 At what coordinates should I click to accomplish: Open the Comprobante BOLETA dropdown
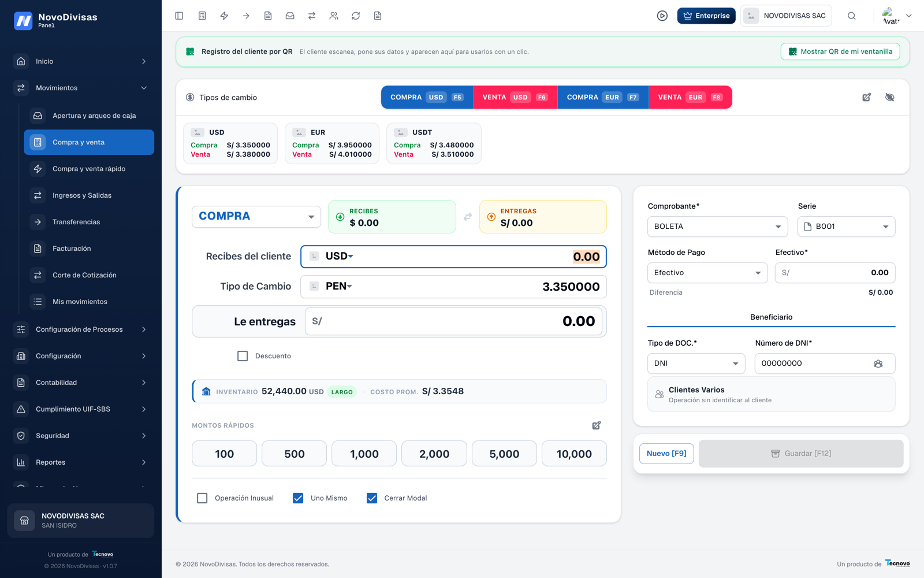pyautogui.click(x=717, y=227)
